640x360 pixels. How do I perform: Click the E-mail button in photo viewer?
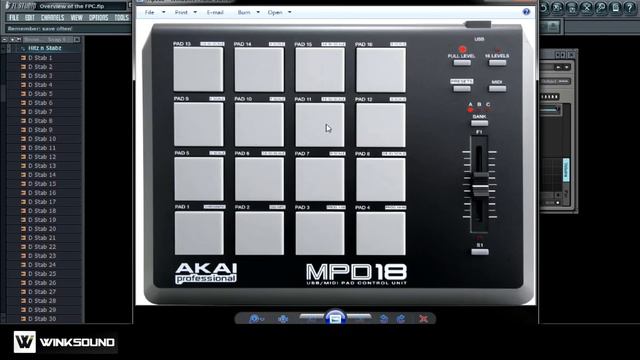[x=215, y=12]
